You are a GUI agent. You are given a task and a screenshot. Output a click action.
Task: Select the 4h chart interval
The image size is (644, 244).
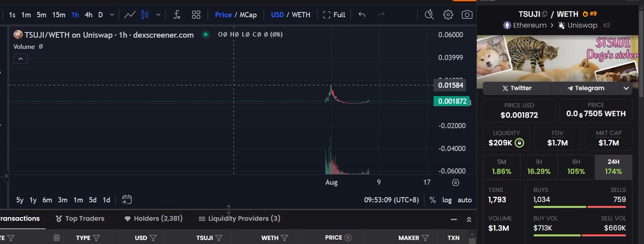pyautogui.click(x=89, y=15)
